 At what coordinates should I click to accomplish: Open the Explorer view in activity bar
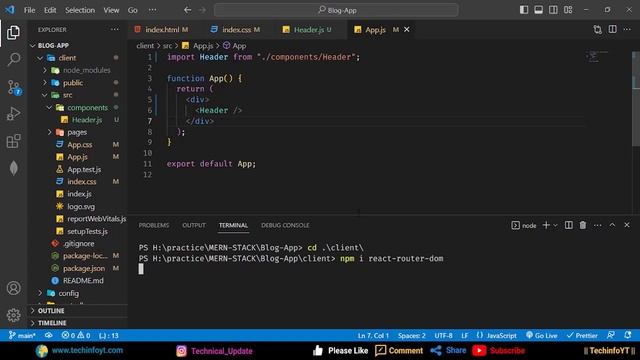pyautogui.click(x=13, y=33)
